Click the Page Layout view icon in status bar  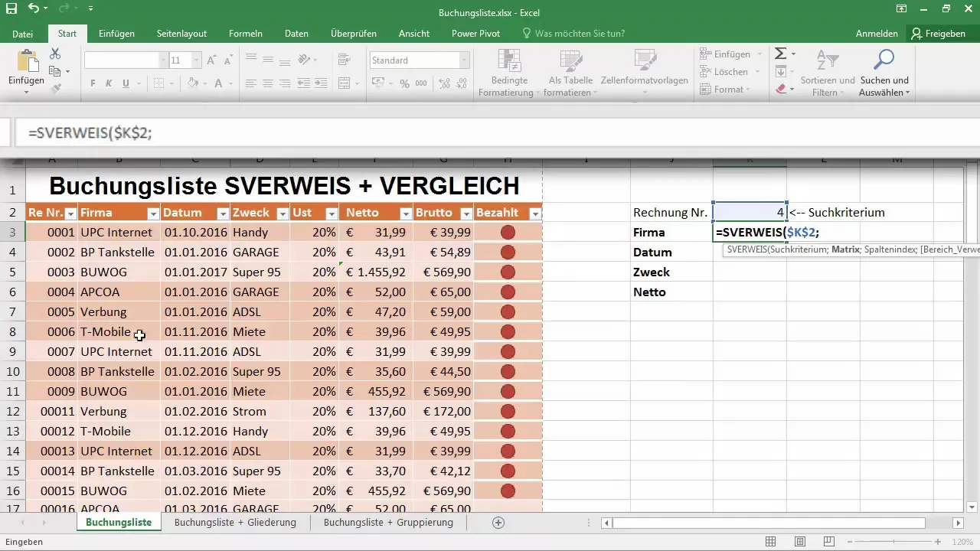(x=799, y=542)
